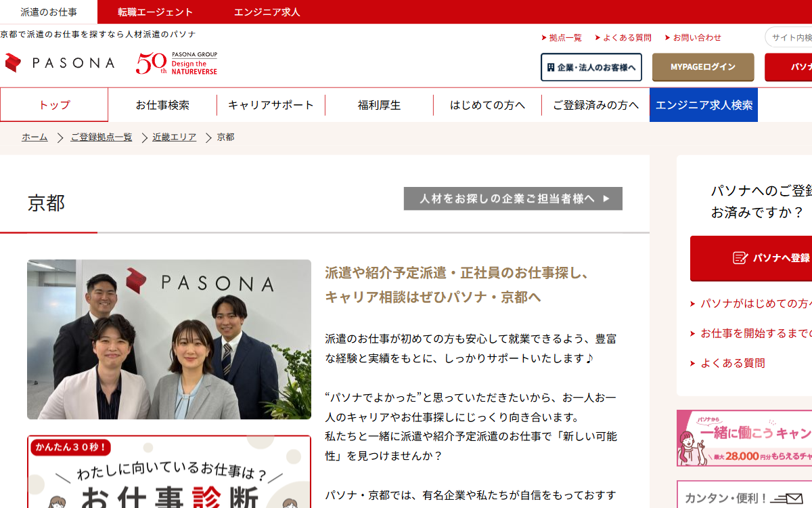Click the MYPAGEログイン button
The height and width of the screenshot is (508, 812).
tap(703, 67)
